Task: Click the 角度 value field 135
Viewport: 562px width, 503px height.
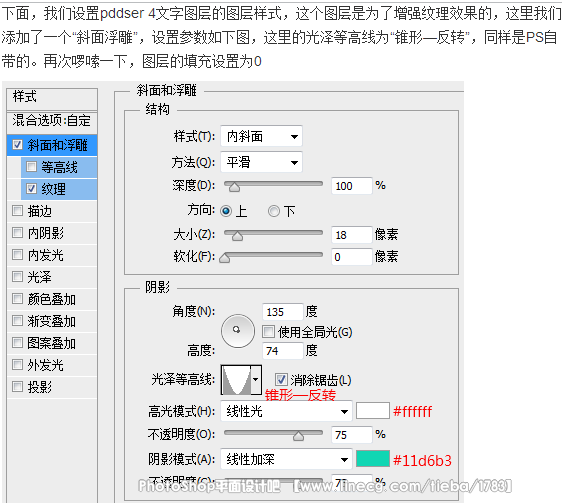Action: click(x=283, y=312)
